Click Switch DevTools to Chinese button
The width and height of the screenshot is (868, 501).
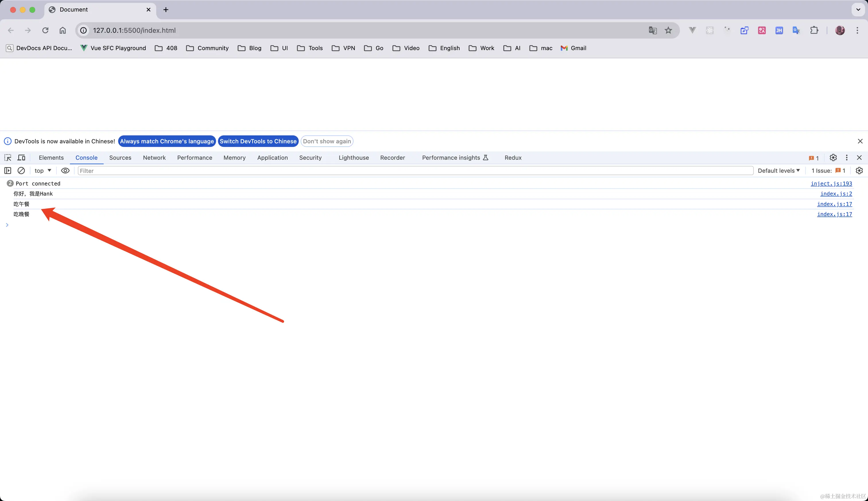pyautogui.click(x=258, y=141)
